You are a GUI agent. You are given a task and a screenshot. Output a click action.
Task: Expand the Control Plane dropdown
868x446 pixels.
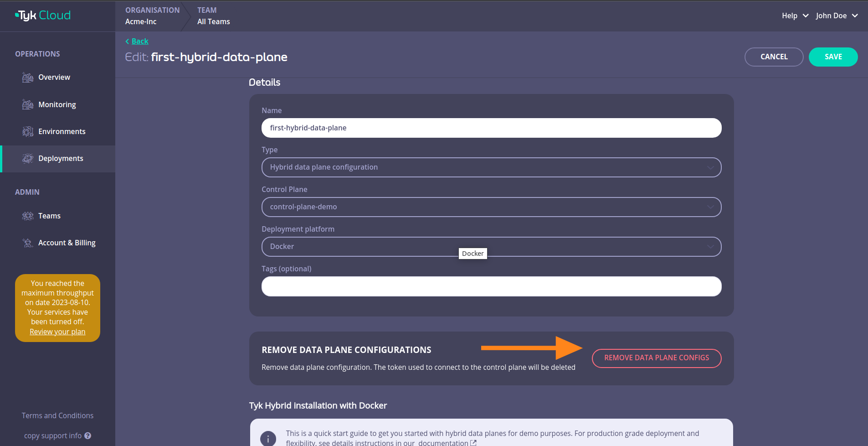[710, 207]
